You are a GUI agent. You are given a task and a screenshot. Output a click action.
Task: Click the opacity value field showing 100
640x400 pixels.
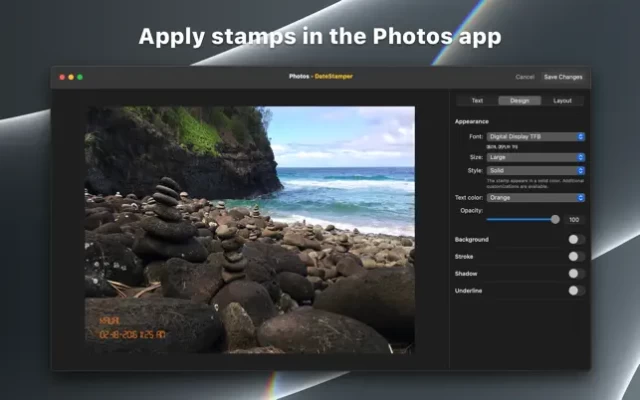click(574, 219)
